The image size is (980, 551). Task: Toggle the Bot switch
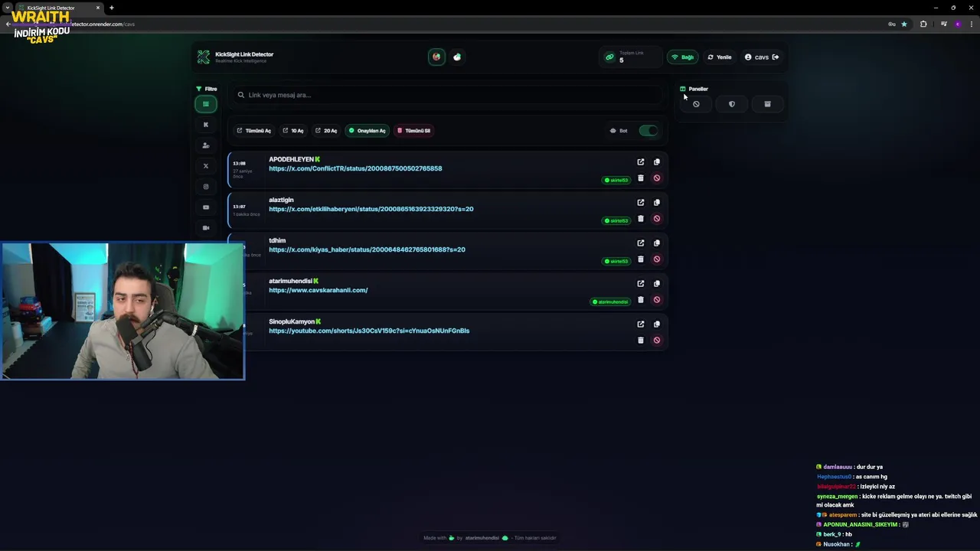click(x=648, y=131)
